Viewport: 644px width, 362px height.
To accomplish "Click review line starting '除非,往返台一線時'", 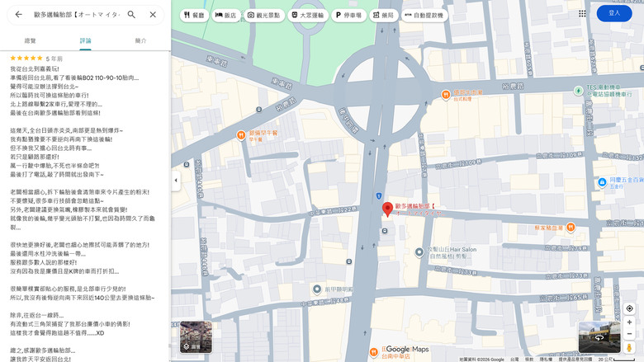I will tap(37, 315).
